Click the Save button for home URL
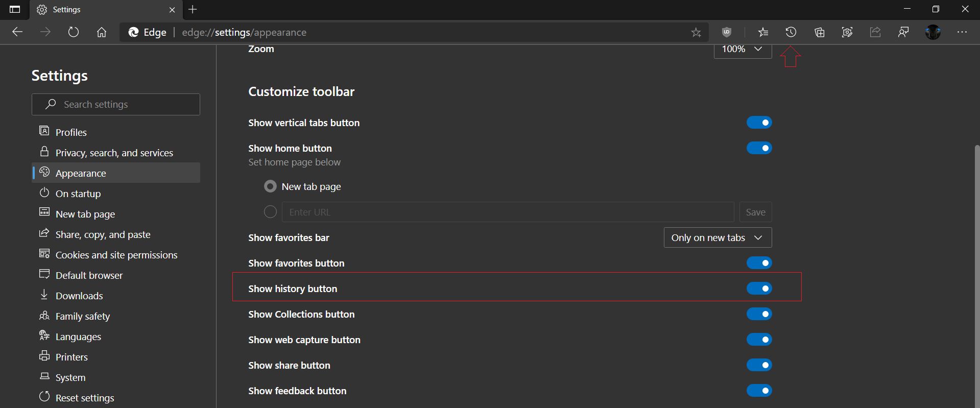Screen dimensions: 980x408 (x=755, y=212)
